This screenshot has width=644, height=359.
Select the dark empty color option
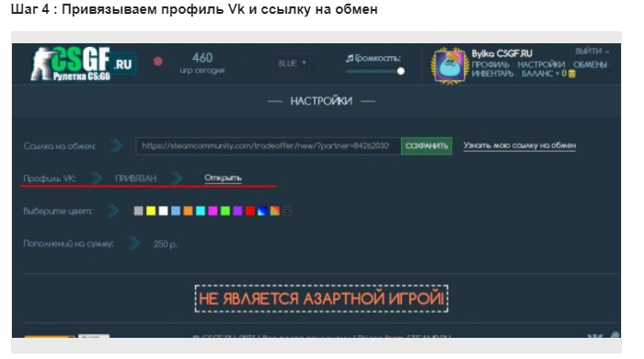pos(287,211)
